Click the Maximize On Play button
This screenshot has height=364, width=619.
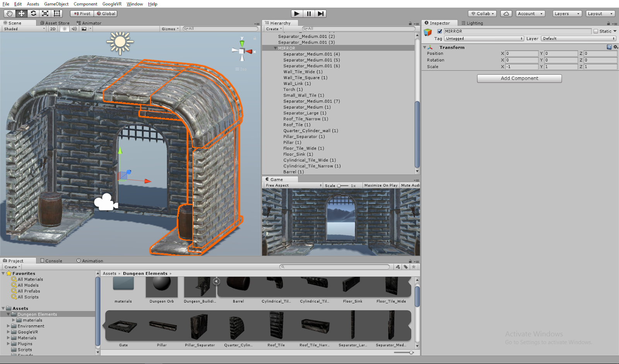tap(381, 185)
